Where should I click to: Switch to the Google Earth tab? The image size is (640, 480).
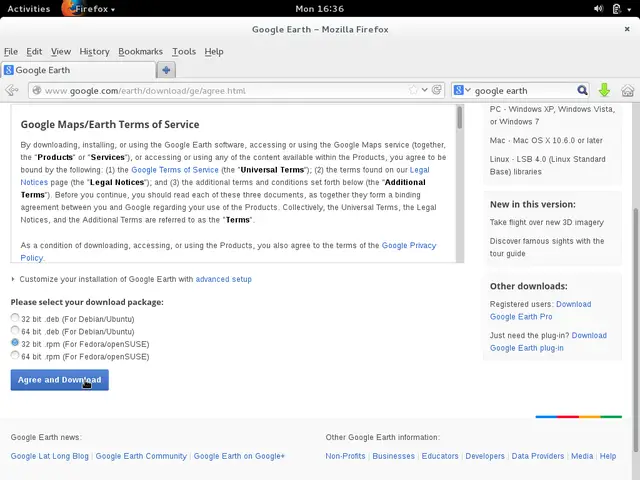pos(78,70)
